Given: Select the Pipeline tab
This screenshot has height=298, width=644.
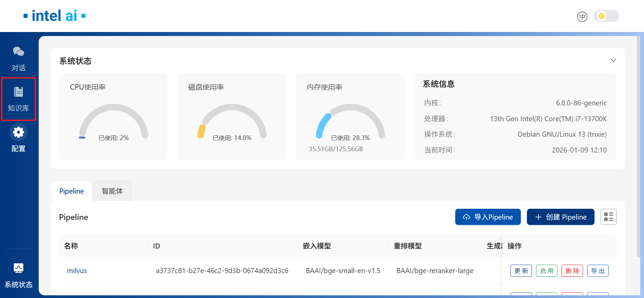Looking at the screenshot, I should point(71,191).
